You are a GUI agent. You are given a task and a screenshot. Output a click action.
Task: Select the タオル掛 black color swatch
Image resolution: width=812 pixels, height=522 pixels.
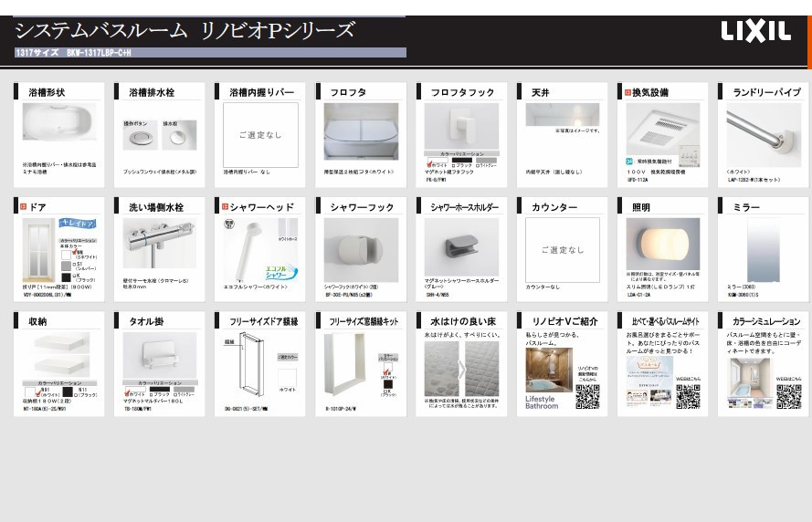tap(160, 389)
